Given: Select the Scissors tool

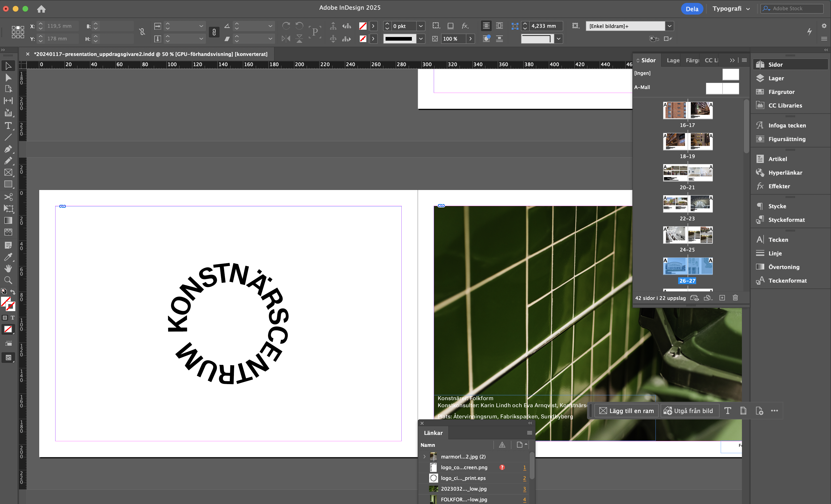Looking at the screenshot, I should (8, 197).
